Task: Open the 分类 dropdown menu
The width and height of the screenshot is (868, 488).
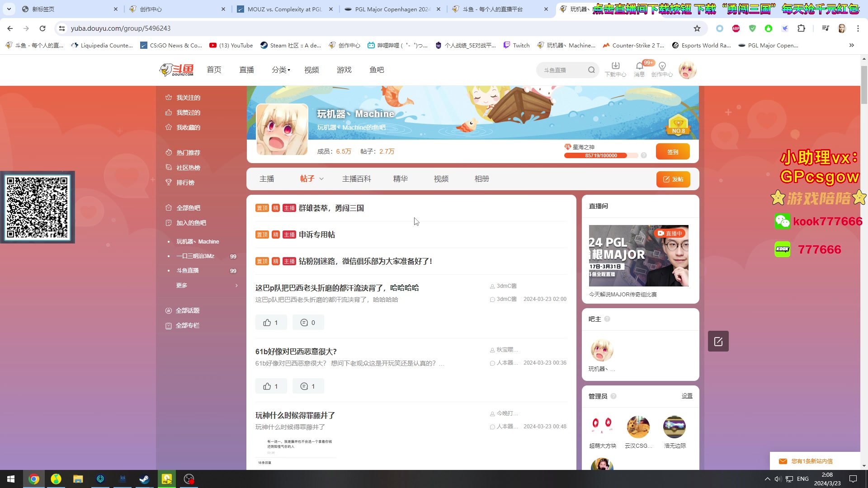Action: pyautogui.click(x=281, y=70)
